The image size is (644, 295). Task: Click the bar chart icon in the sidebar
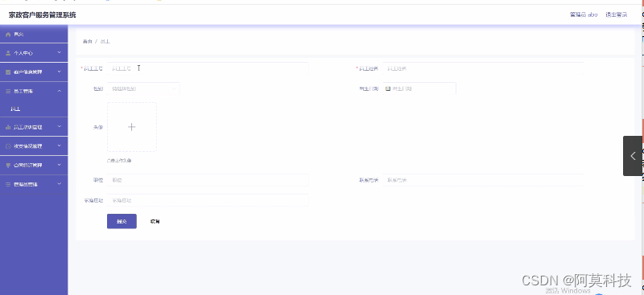(8, 127)
